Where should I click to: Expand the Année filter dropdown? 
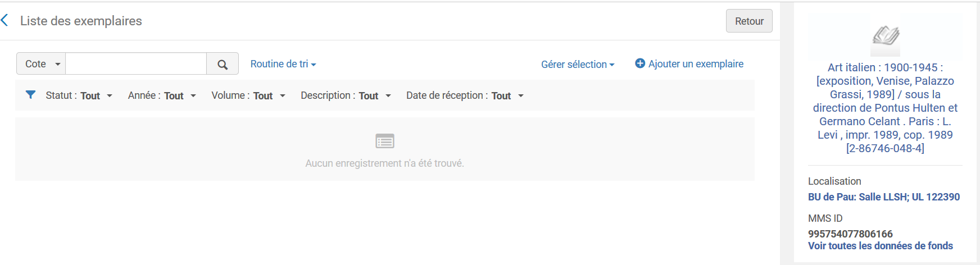click(x=162, y=96)
